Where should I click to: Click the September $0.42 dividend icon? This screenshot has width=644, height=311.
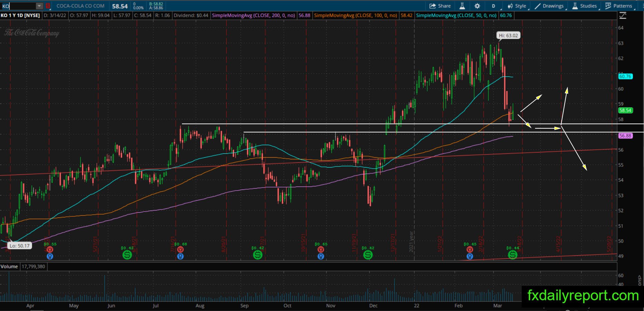pyautogui.click(x=257, y=255)
